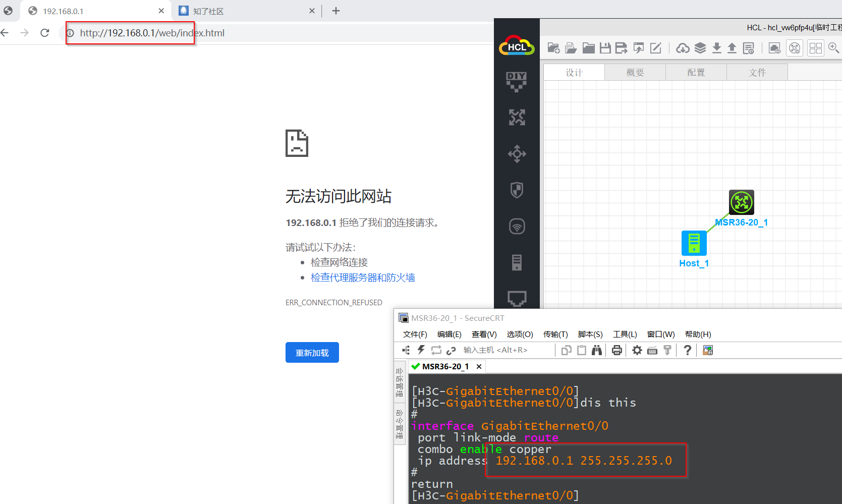
Task: Select the cable connection icon in HCL sidebar
Action: [x=517, y=299]
